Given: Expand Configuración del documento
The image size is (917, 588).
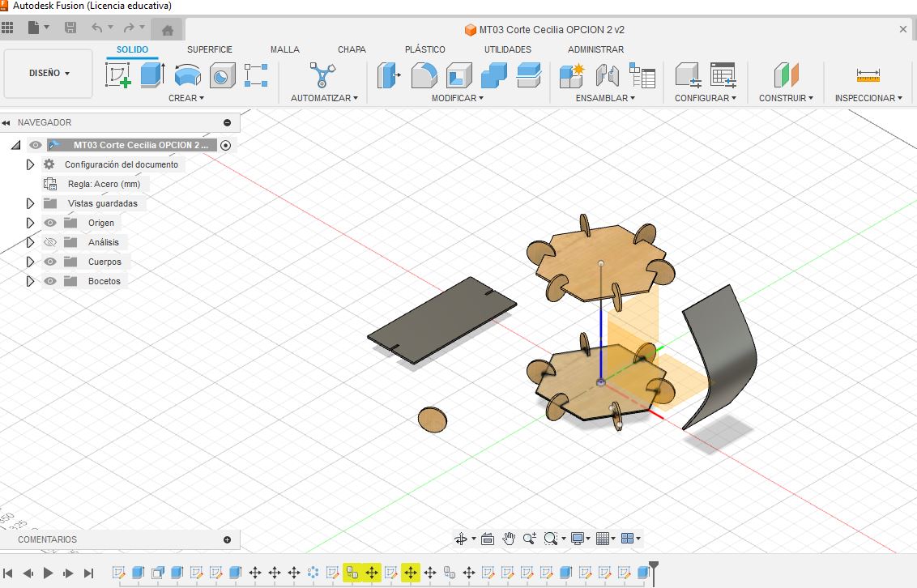Looking at the screenshot, I should coord(30,165).
